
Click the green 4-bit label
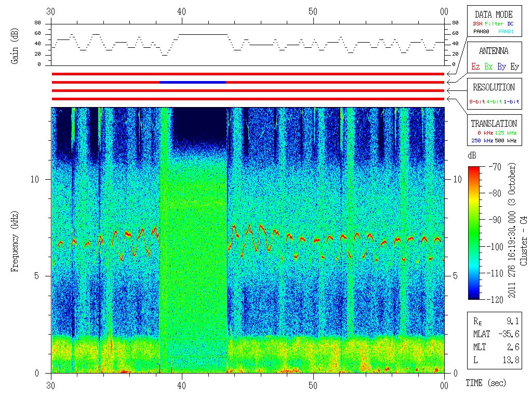[x=494, y=101]
